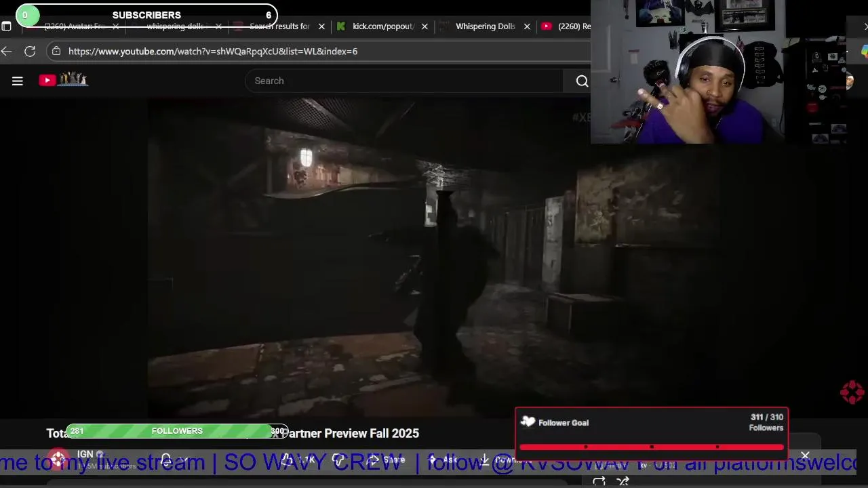
Task: Open the Share button
Action: click(x=386, y=460)
